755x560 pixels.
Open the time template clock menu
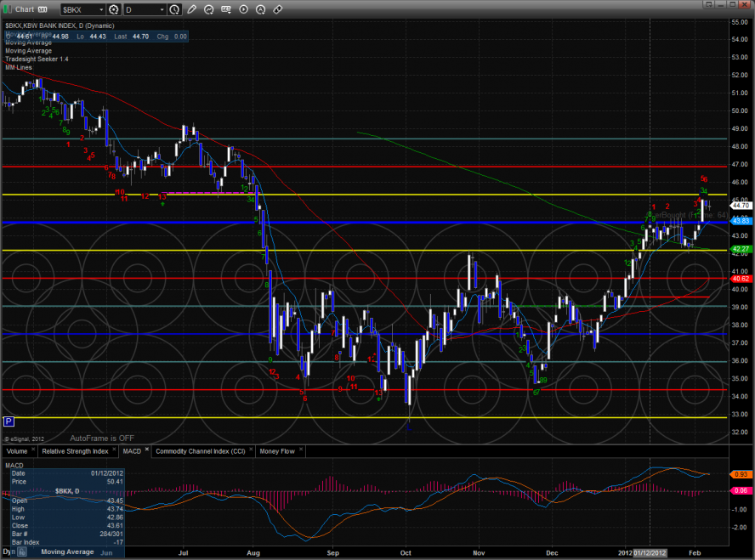[x=175, y=9]
